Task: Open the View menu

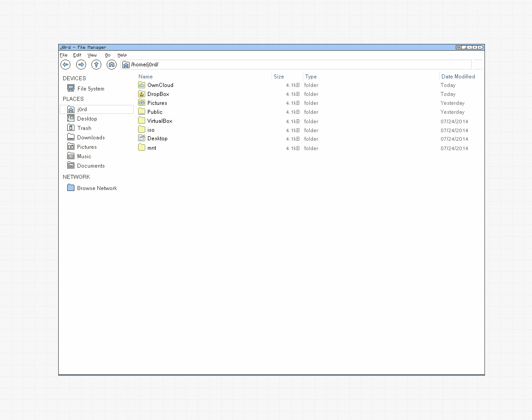Action: click(x=92, y=55)
